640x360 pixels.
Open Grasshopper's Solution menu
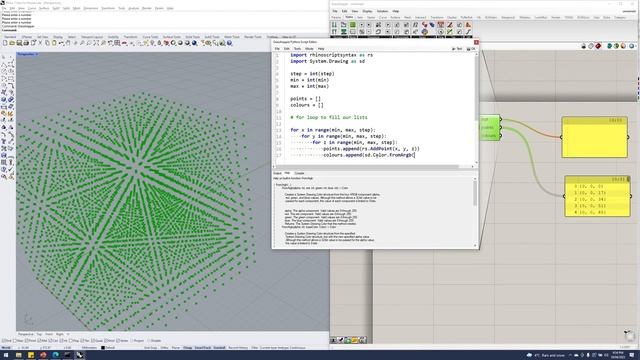[382, 11]
